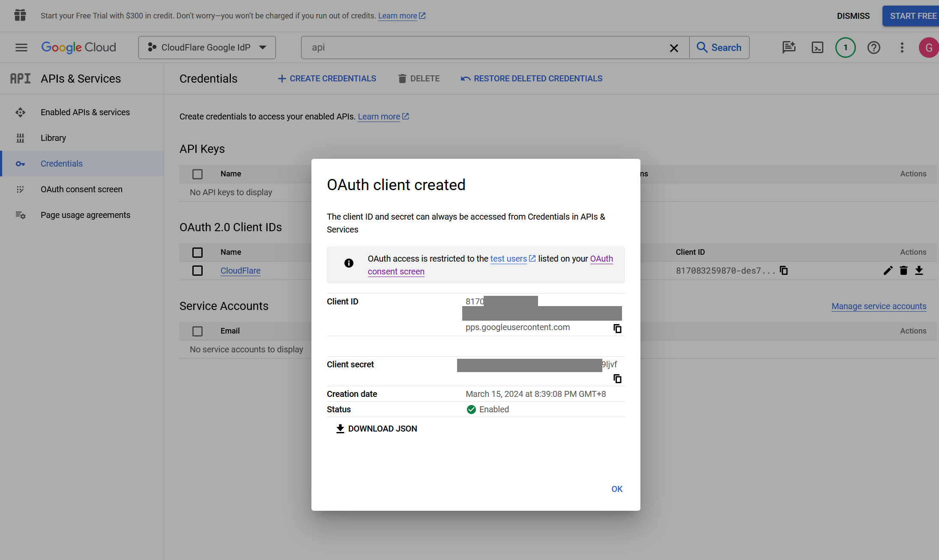Open test users link in dialog
The width and height of the screenshot is (939, 560).
(x=513, y=259)
